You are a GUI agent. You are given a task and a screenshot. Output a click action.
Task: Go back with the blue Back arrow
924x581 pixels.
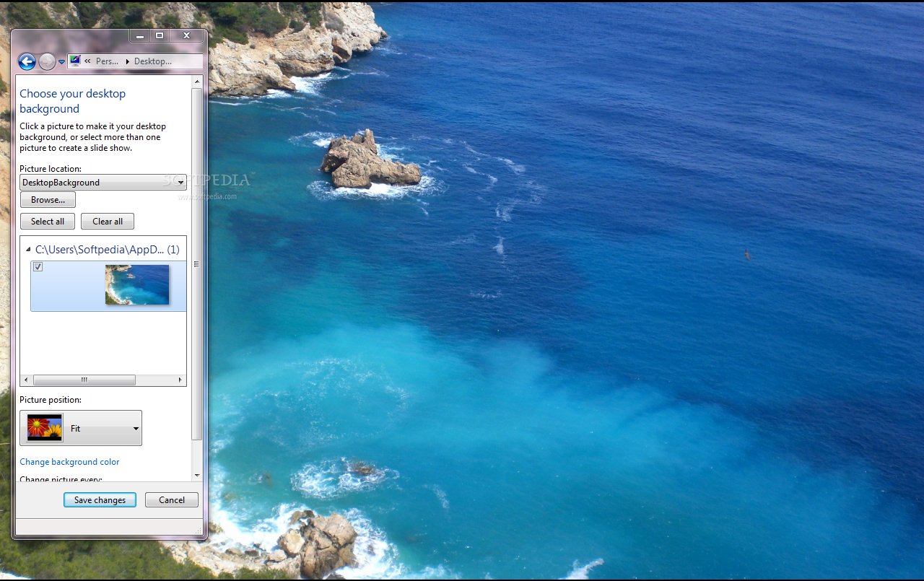[x=27, y=62]
